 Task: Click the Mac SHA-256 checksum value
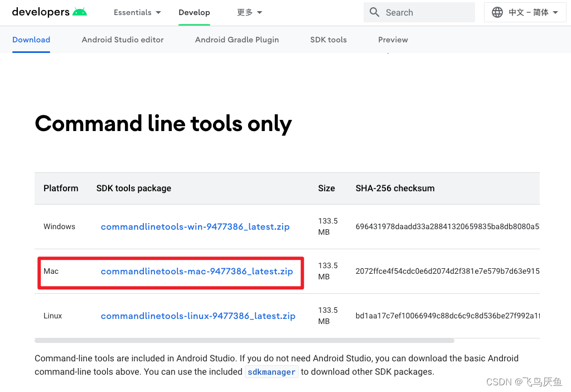click(448, 272)
